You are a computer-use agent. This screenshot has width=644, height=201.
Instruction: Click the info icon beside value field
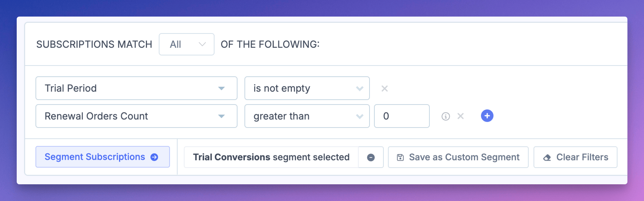[x=445, y=116]
